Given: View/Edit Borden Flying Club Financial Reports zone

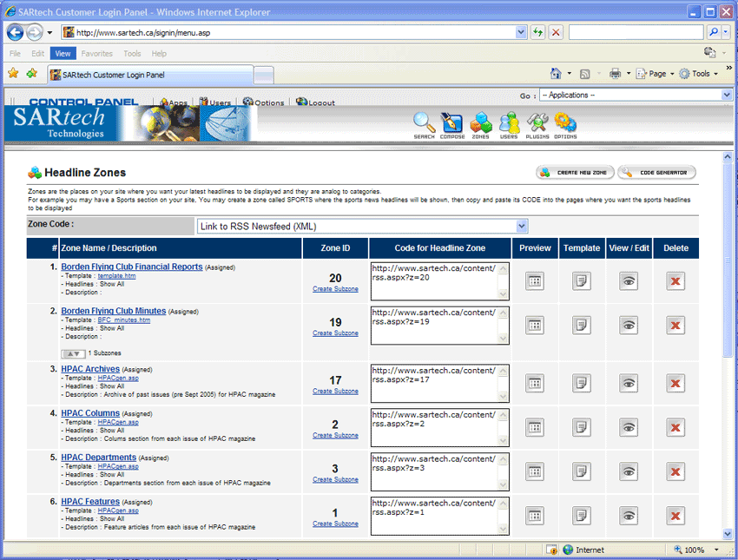Looking at the screenshot, I should point(629,281).
